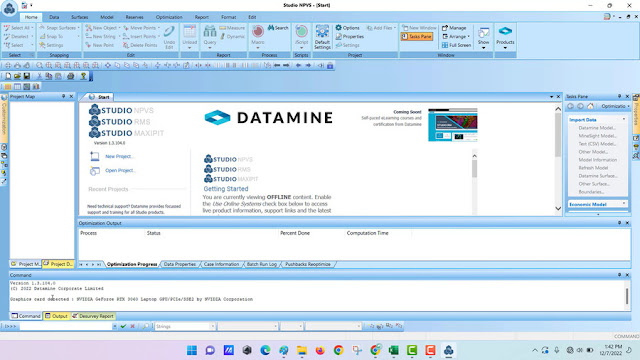Image resolution: width=640 pixels, height=360 pixels.
Task: Click the magnifier zoom icon in view toolbar
Action: click(39, 65)
